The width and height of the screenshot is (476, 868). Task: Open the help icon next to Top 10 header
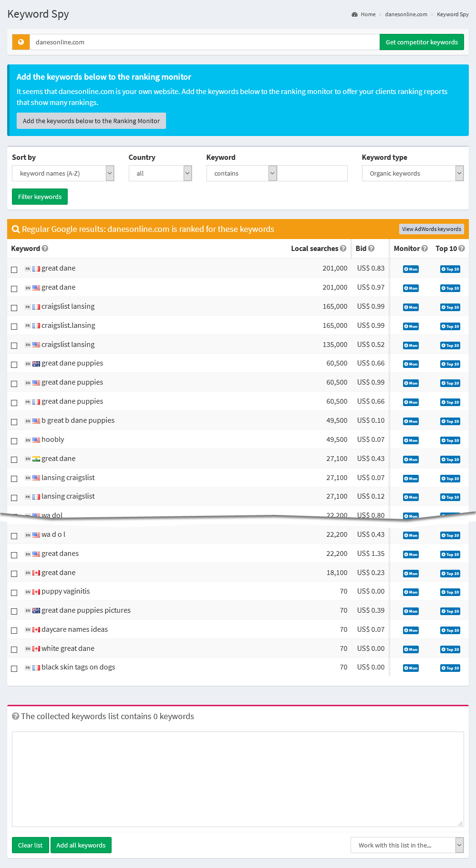pos(462,248)
